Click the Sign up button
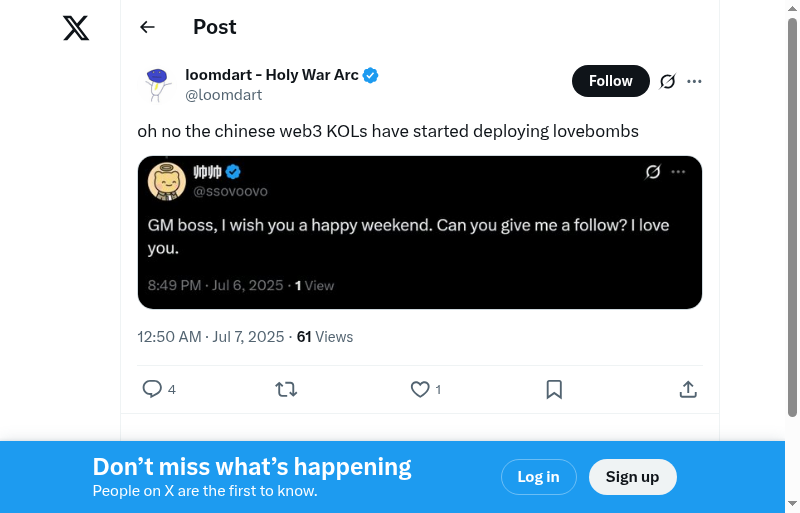Viewport: 800px width, 513px height. (632, 477)
